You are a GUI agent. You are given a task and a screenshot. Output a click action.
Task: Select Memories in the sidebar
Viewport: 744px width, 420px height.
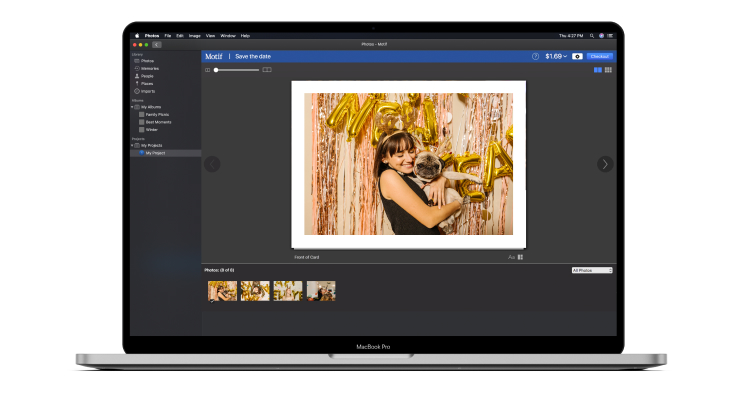(148, 68)
